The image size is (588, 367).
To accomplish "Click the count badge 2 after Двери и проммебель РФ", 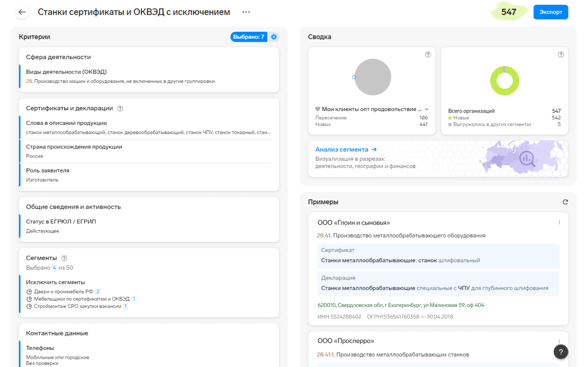I will coord(98,292).
